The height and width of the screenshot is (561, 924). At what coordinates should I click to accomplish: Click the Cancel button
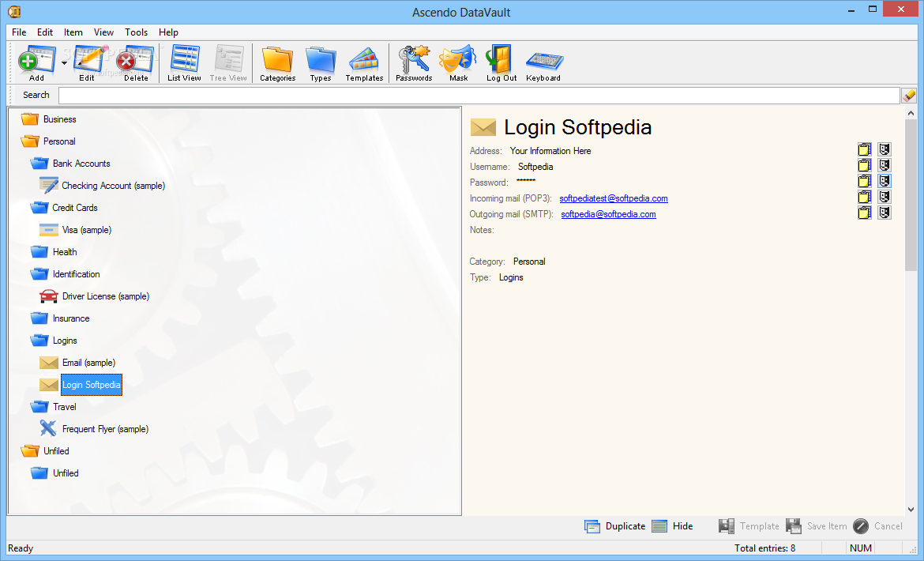(877, 526)
